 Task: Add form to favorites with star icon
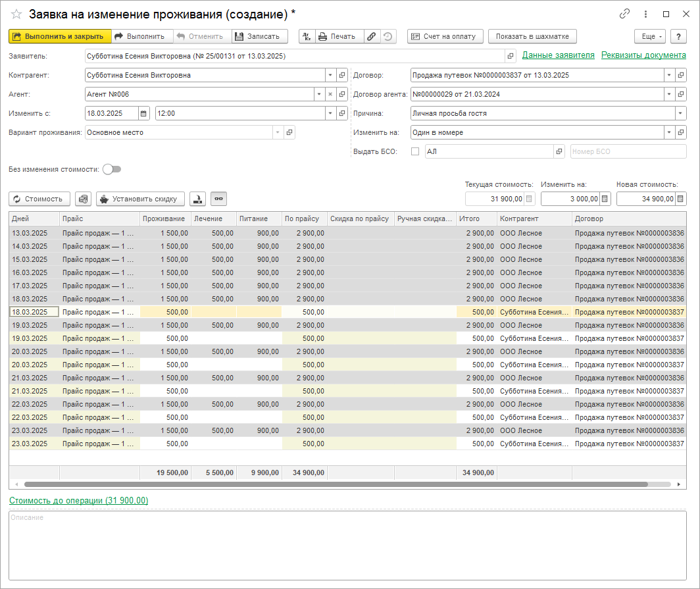(x=16, y=14)
